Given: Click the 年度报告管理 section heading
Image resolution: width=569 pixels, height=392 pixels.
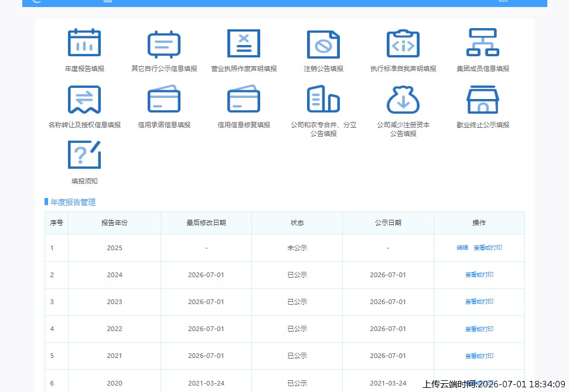Looking at the screenshot, I should point(73,202).
